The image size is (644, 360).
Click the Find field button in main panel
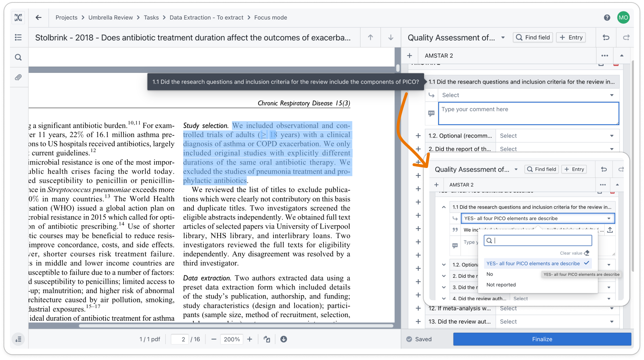(533, 37)
